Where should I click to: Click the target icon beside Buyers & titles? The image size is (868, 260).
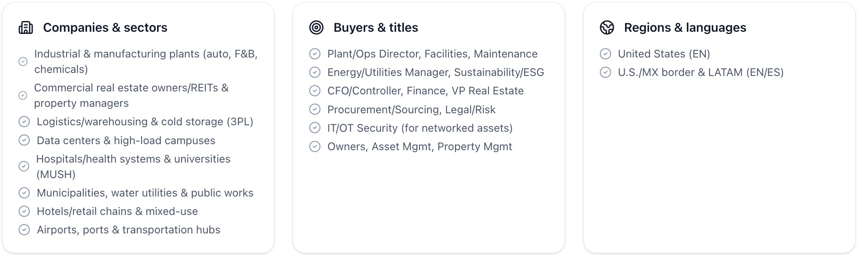316,28
